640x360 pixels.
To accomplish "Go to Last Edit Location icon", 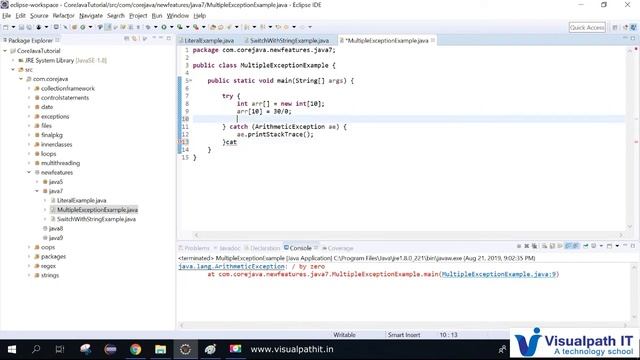I will click(278, 27).
